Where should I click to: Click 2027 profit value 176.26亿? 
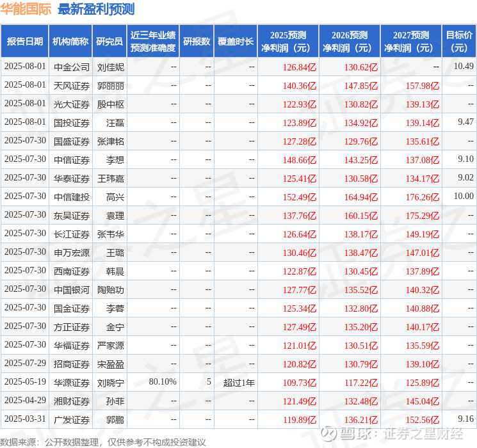pyautogui.click(x=423, y=197)
